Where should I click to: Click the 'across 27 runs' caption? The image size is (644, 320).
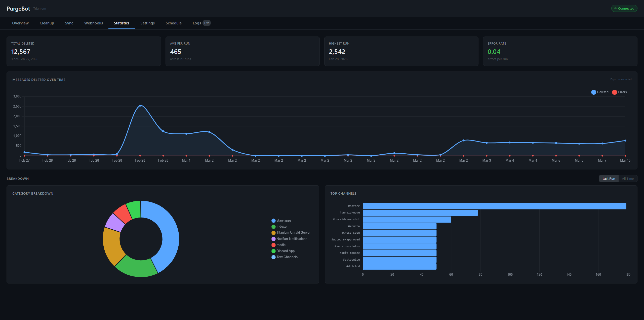(180, 59)
